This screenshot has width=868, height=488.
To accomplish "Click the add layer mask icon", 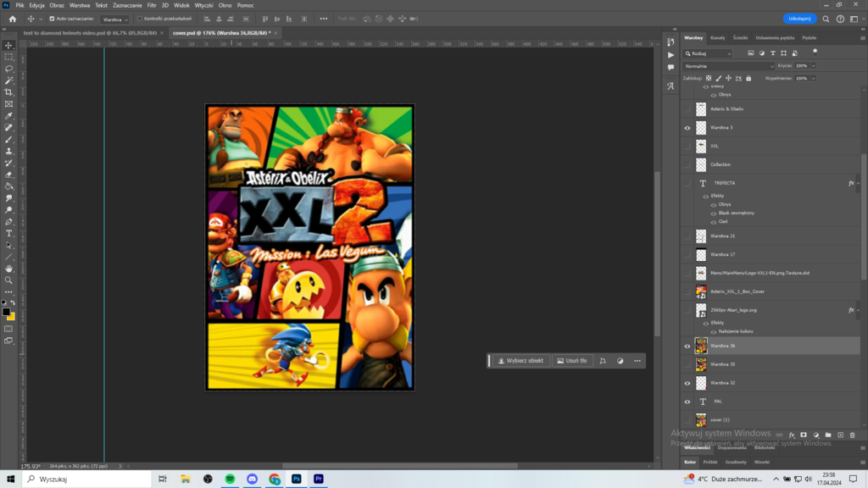I will 804,435.
